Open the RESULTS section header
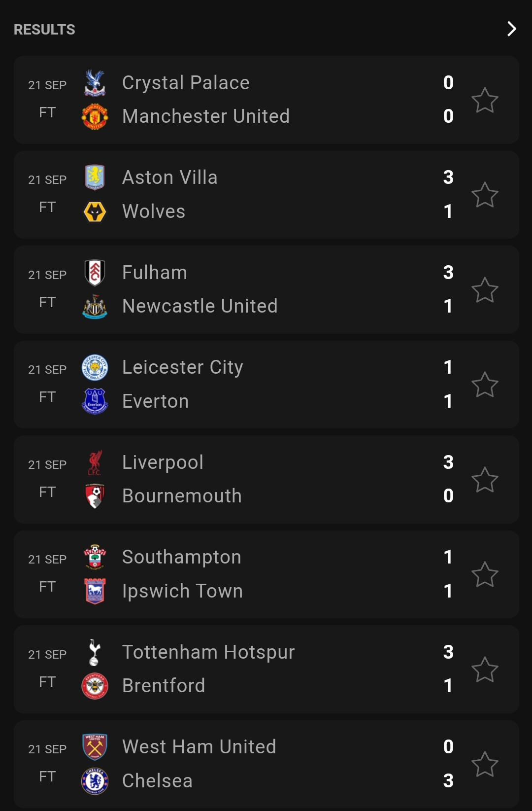 tap(44, 30)
